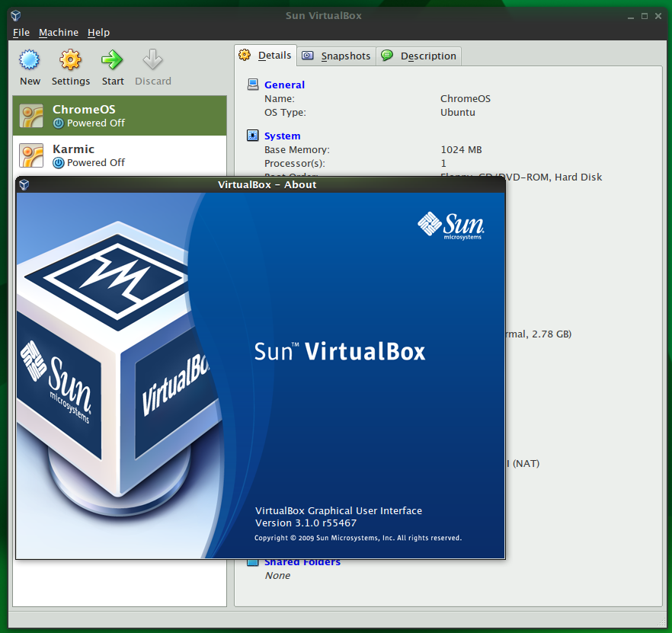This screenshot has height=633, width=672.
Task: Click the '1024 MB' base memory value
Action: pyautogui.click(x=461, y=149)
